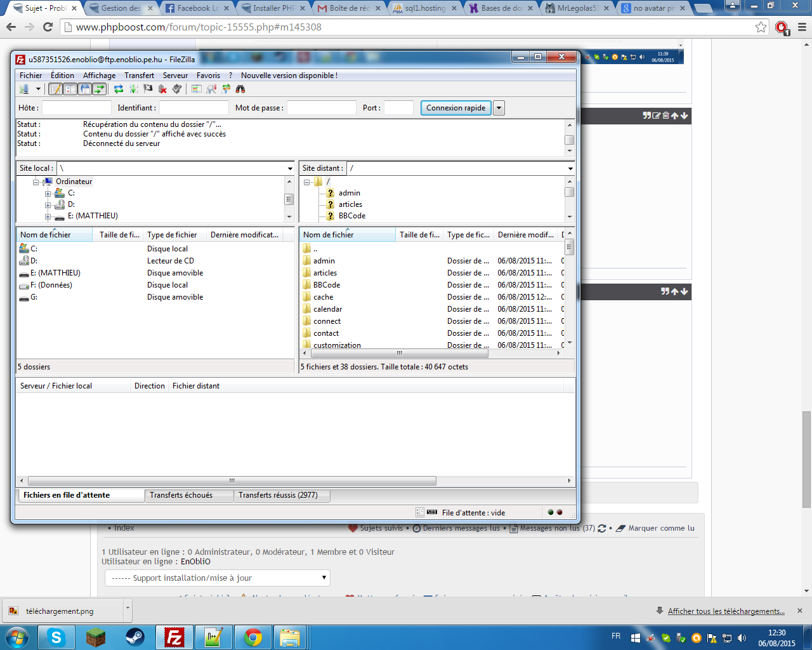
Task: Click the reconnect to last server icon
Action: click(x=177, y=90)
